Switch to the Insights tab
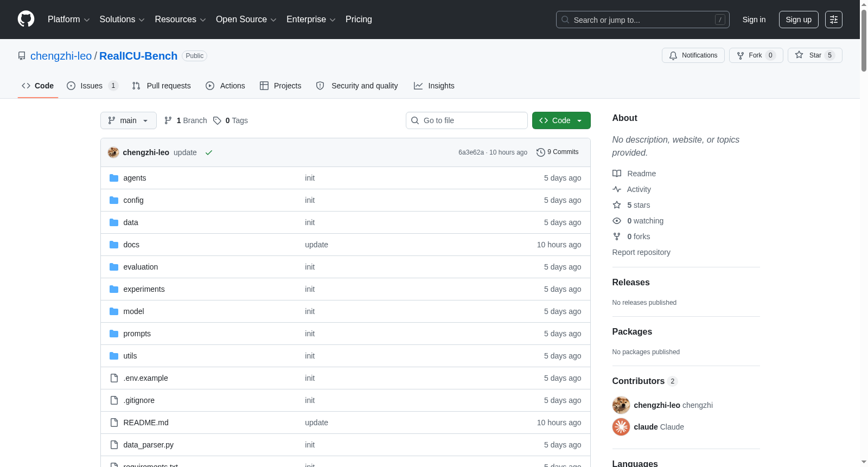The height and width of the screenshot is (467, 868). coord(434,86)
